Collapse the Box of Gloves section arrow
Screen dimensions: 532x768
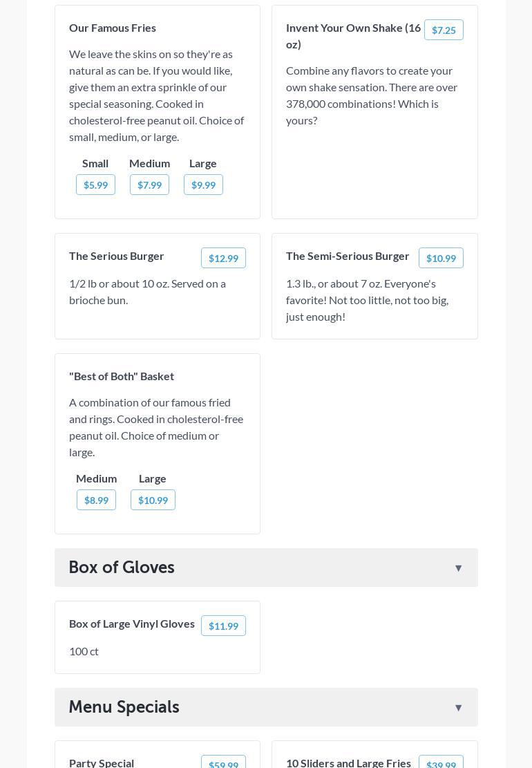click(x=458, y=568)
